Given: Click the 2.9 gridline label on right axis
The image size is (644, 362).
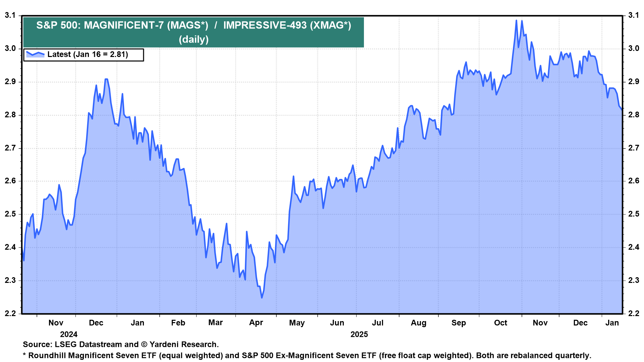Looking at the screenshot, I should coord(634,81).
